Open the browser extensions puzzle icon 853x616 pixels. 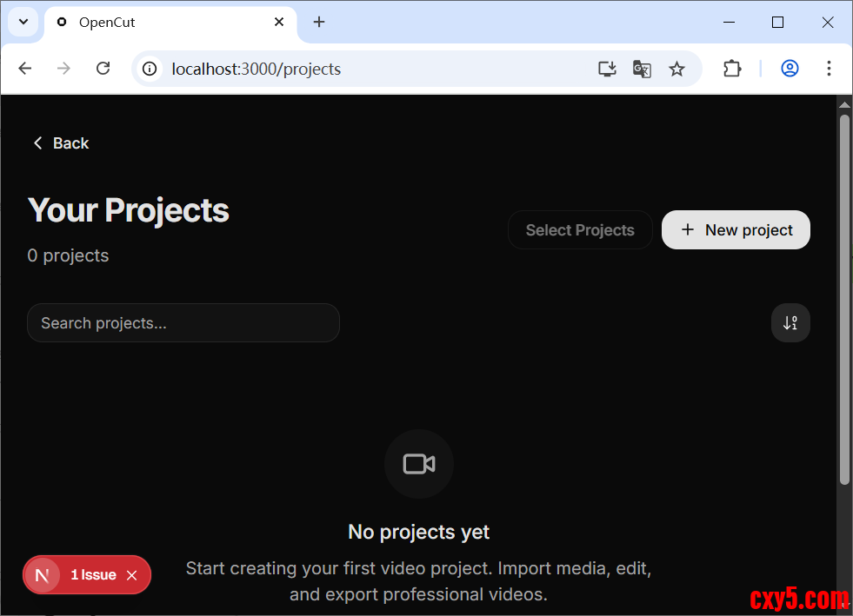coord(732,69)
